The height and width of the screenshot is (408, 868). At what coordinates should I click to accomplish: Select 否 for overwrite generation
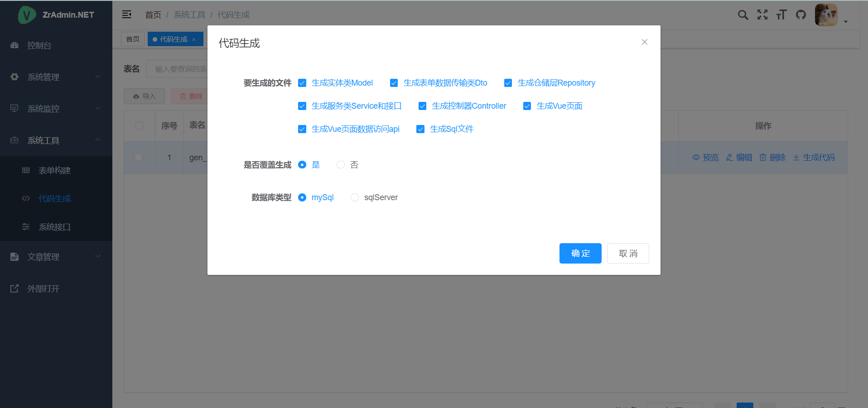point(341,165)
